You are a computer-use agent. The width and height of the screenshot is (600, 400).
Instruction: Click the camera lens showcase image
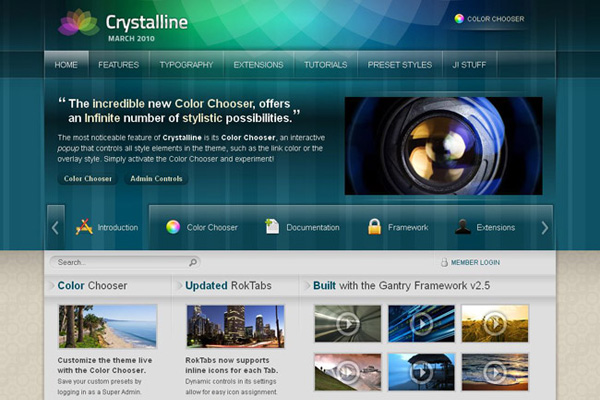click(x=443, y=146)
